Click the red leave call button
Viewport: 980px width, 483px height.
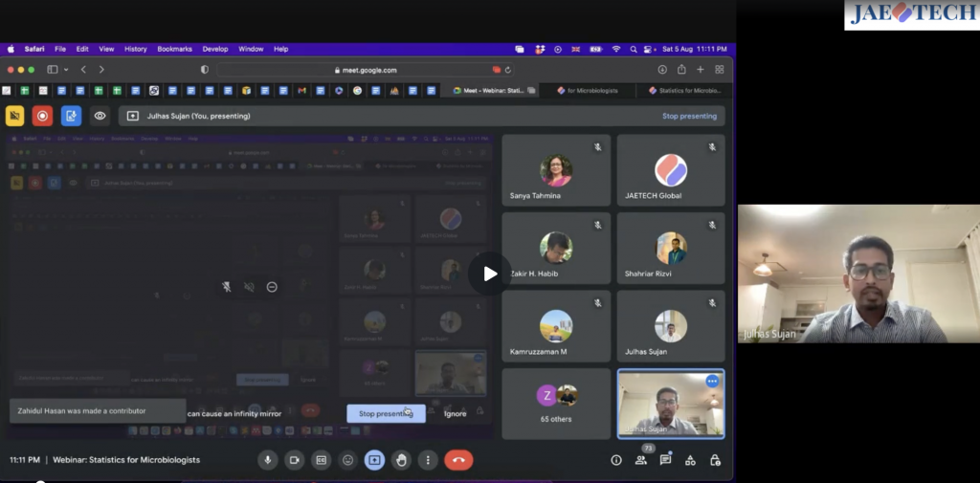458,460
